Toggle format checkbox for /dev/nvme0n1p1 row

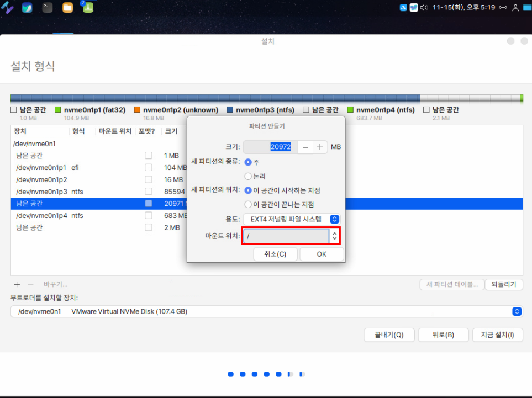148,168
